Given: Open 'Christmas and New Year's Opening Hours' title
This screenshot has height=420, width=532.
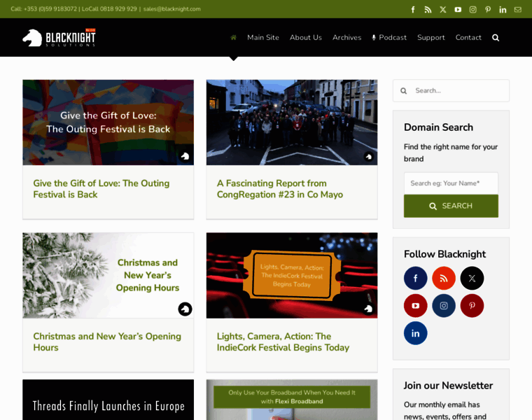Looking at the screenshot, I should tap(107, 342).
